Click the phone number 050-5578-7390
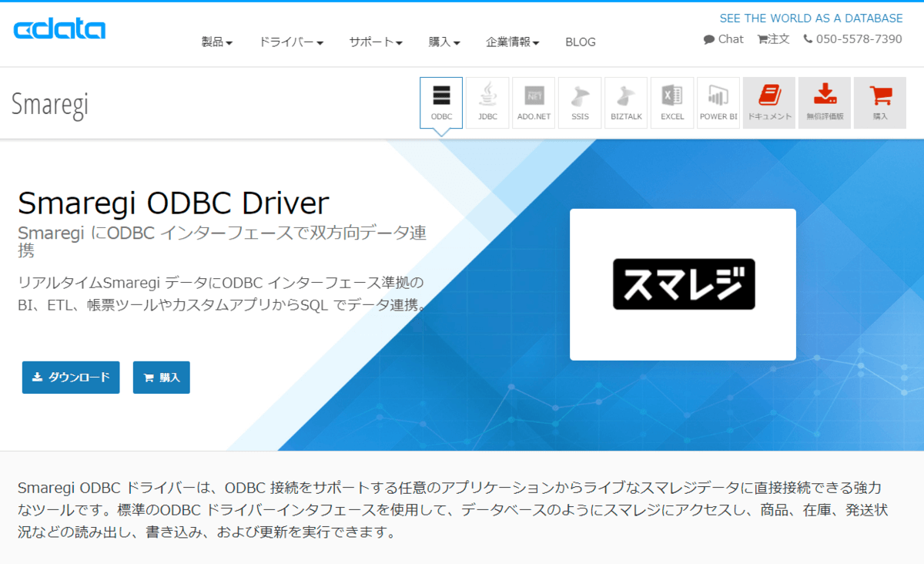 [852, 39]
